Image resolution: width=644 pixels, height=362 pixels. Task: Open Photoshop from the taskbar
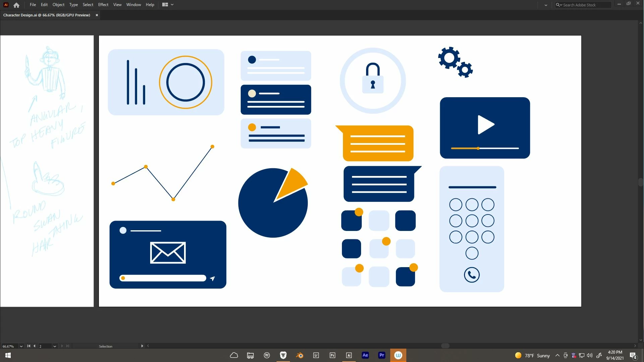[332, 355]
